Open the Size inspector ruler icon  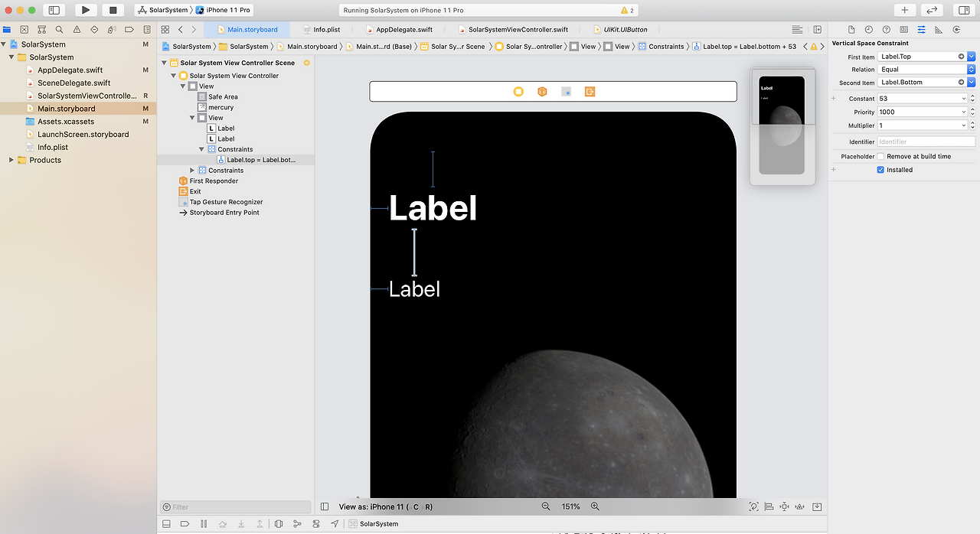[x=939, y=30]
